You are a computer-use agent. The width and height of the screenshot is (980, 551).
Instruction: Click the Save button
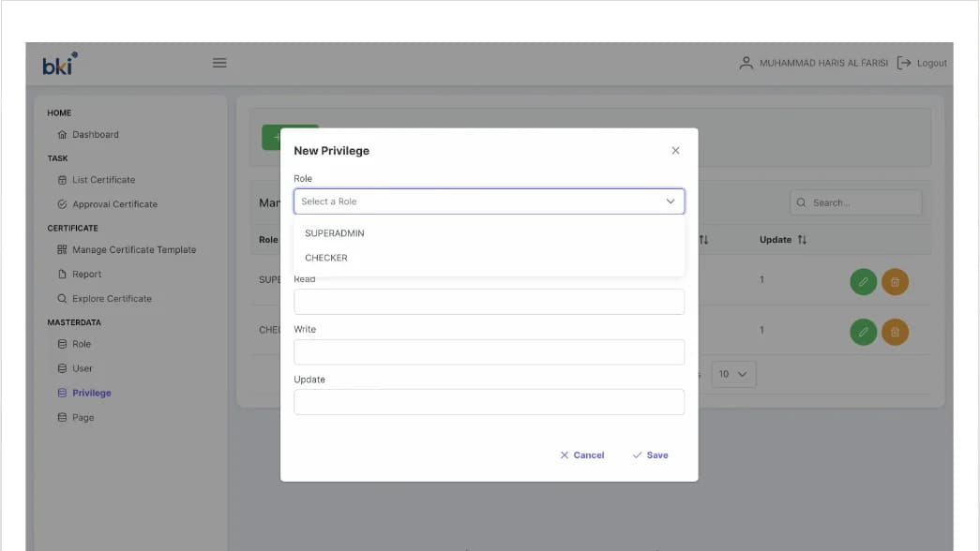pyautogui.click(x=650, y=455)
